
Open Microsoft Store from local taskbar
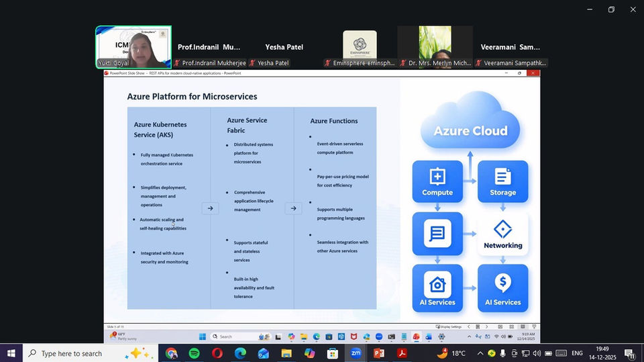(x=332, y=353)
